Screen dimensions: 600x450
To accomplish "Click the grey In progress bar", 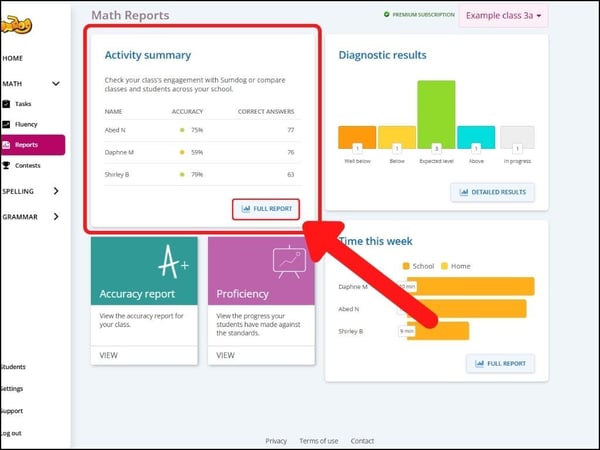I will 517,137.
